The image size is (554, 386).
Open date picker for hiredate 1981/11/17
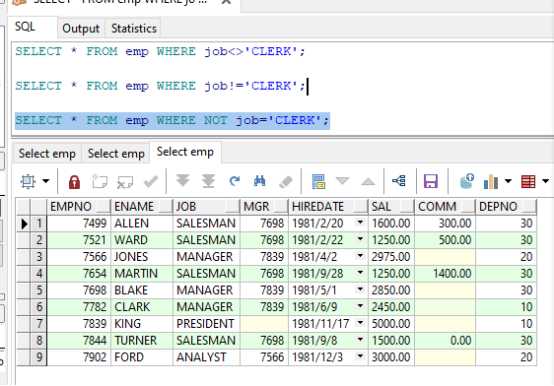360,323
